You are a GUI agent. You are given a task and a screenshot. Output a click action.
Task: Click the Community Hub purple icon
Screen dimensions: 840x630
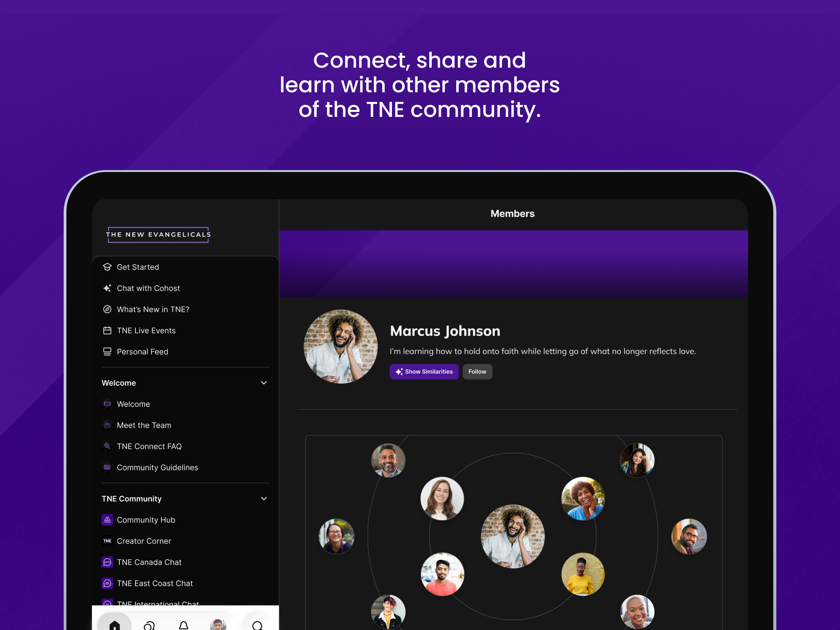107,520
